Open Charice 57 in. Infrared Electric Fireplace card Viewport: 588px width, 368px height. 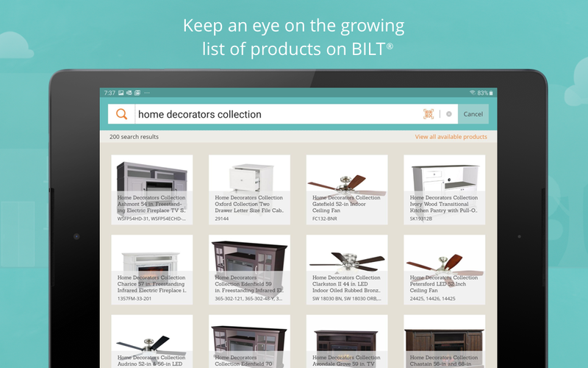point(152,269)
